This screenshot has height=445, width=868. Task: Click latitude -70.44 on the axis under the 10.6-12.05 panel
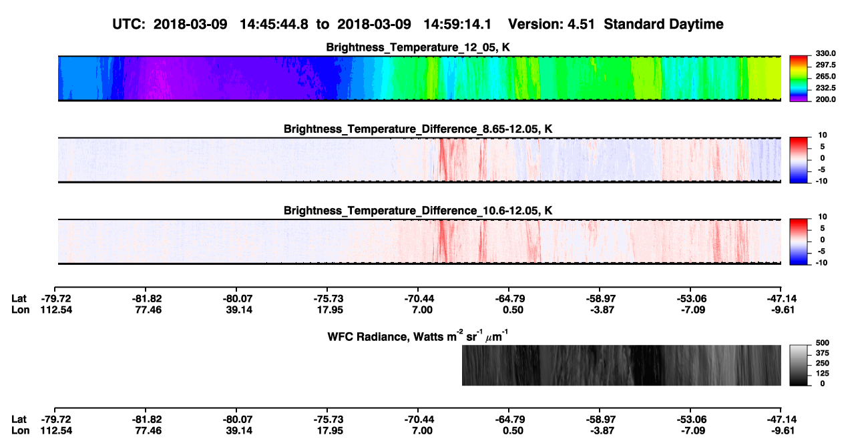coord(419,299)
